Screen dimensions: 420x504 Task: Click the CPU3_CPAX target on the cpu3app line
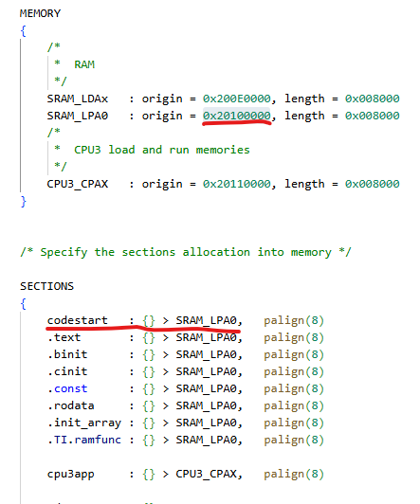206,474
